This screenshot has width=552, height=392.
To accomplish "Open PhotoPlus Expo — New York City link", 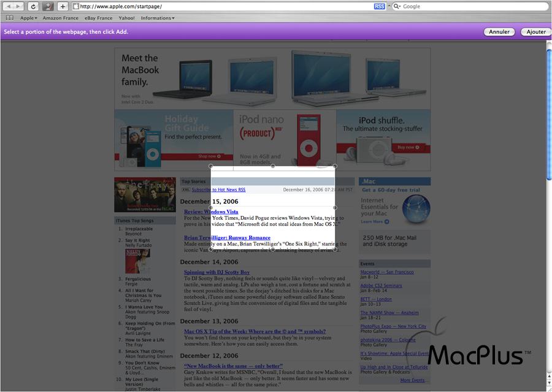I will coord(393,326).
